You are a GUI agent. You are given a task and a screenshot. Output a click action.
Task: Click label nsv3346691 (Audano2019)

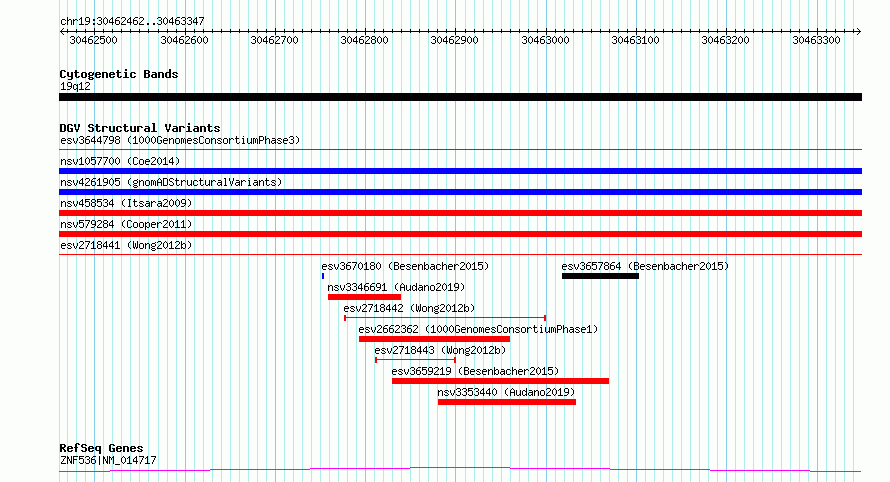[396, 287]
